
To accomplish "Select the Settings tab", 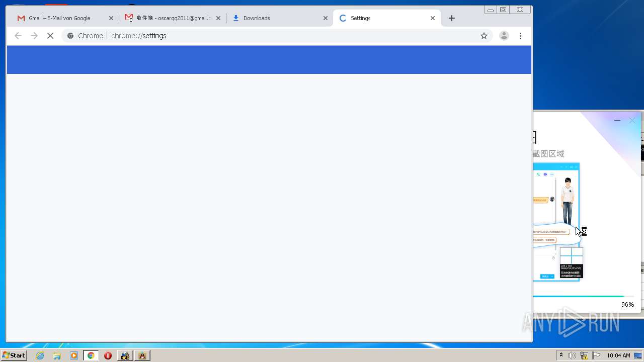I will (386, 18).
